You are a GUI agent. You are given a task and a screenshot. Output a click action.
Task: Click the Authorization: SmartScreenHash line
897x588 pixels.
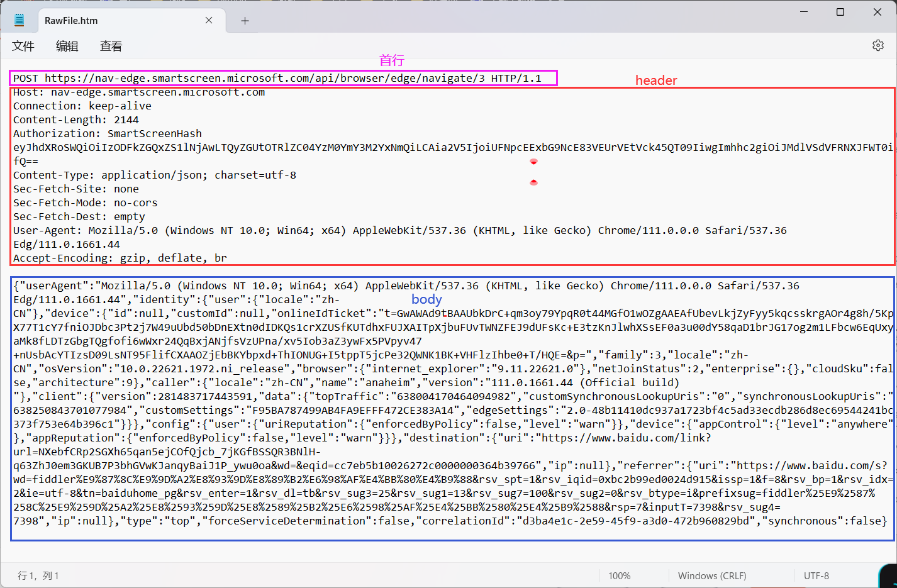pyautogui.click(x=108, y=133)
